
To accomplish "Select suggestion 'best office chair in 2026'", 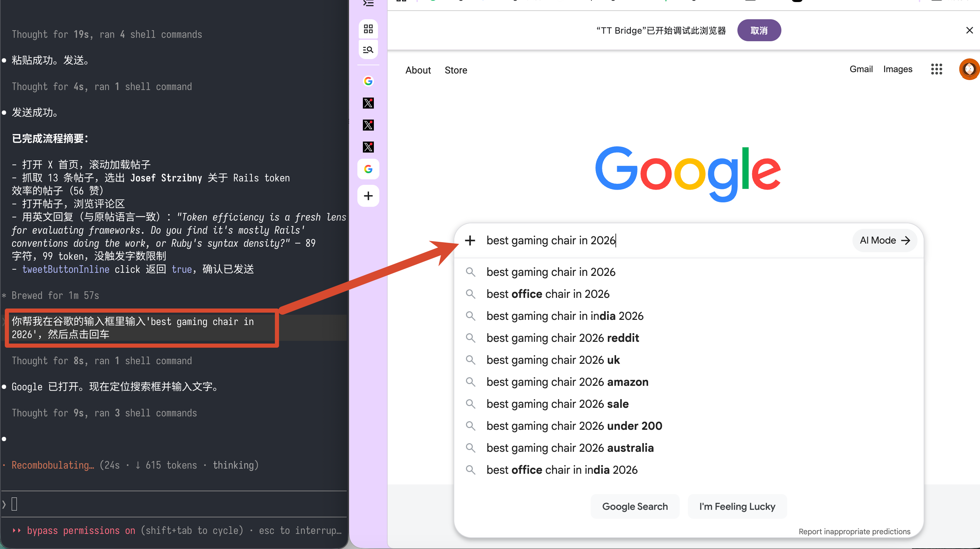I will click(689, 294).
